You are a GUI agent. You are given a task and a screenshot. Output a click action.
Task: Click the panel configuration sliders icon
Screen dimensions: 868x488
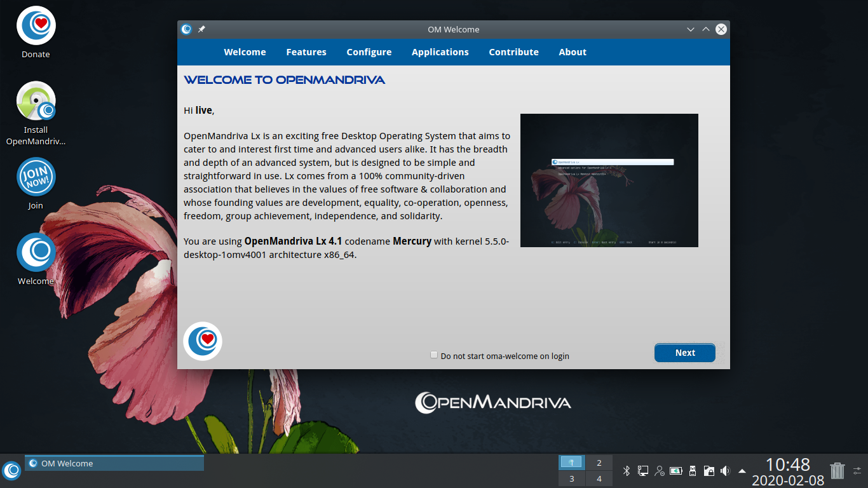(858, 471)
